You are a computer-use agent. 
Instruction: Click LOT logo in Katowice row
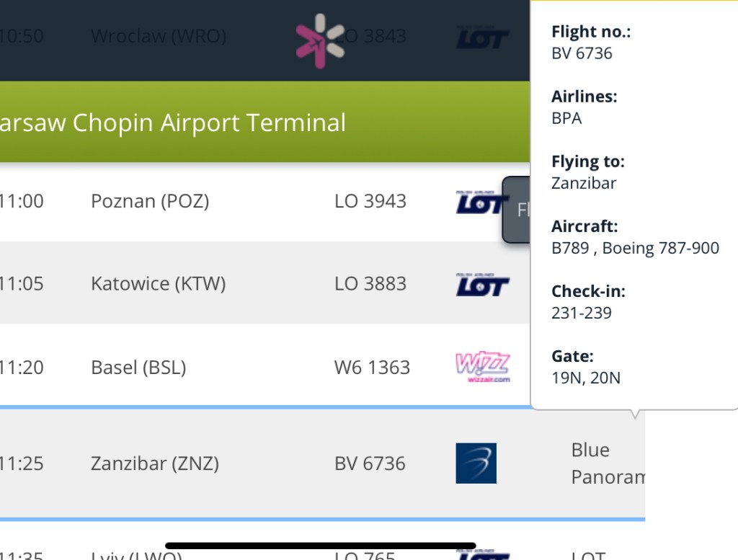(482, 285)
